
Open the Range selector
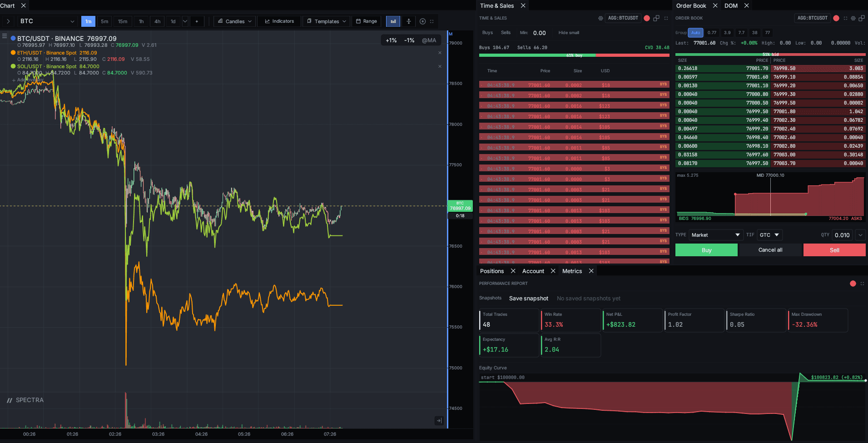click(367, 21)
